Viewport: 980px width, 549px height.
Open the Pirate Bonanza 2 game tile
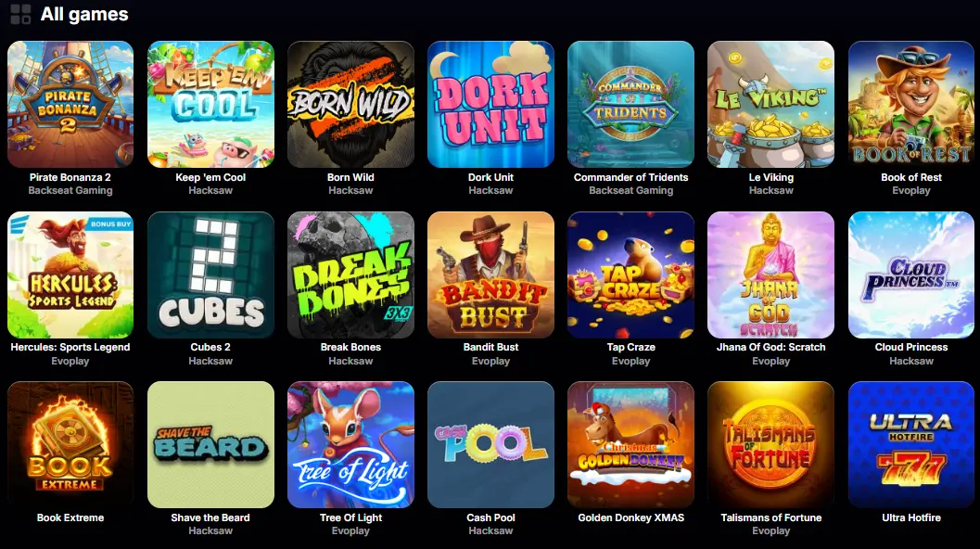(x=70, y=105)
